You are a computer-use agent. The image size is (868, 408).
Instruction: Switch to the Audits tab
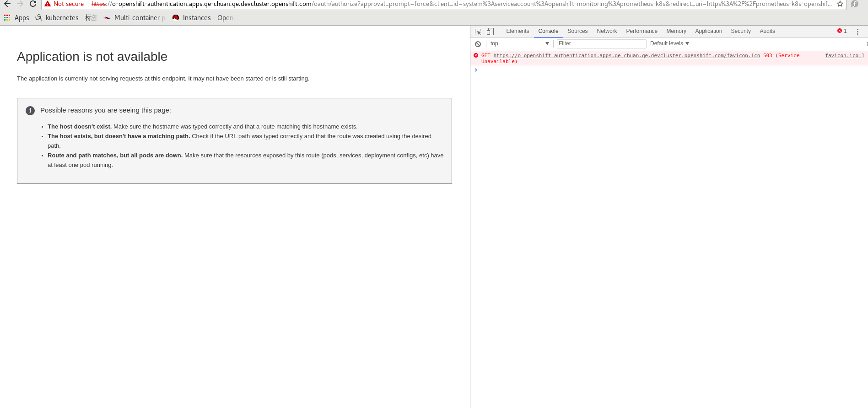[767, 31]
